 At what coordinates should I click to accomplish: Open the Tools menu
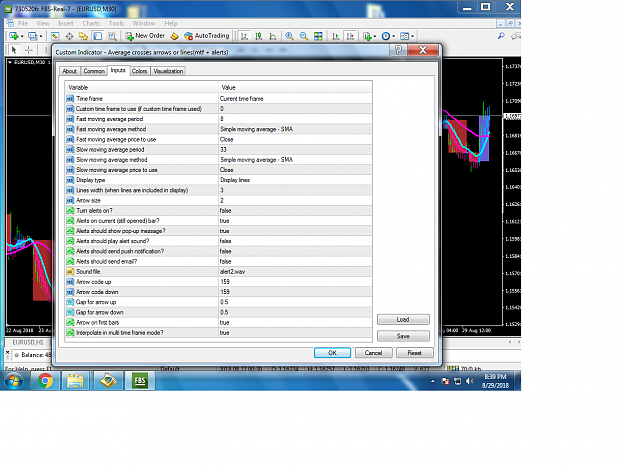tap(116, 23)
